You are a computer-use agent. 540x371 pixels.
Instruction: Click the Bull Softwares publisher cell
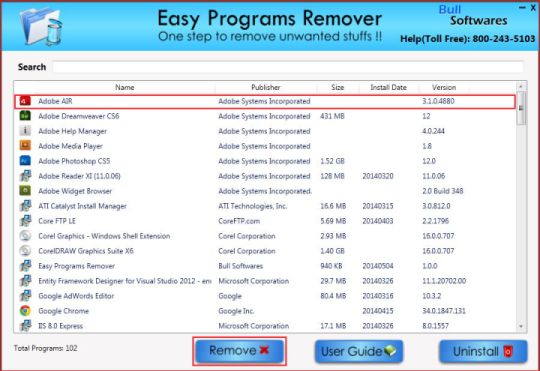(240, 266)
